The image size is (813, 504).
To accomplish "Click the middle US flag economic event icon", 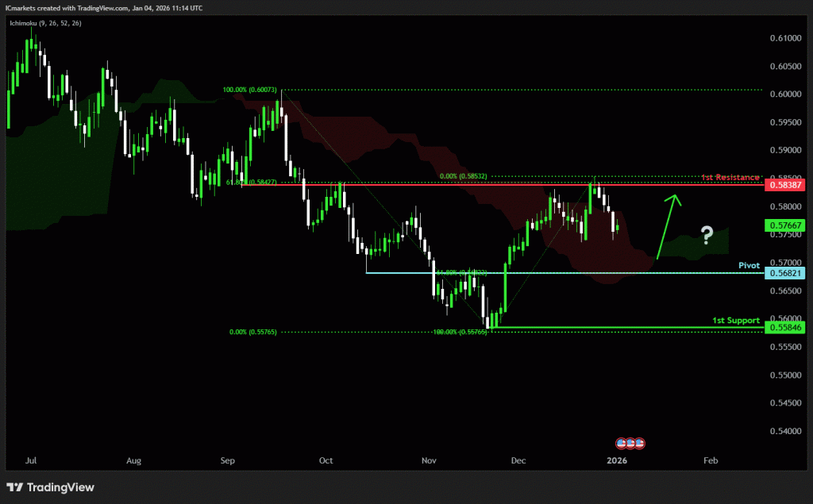I will [630, 442].
